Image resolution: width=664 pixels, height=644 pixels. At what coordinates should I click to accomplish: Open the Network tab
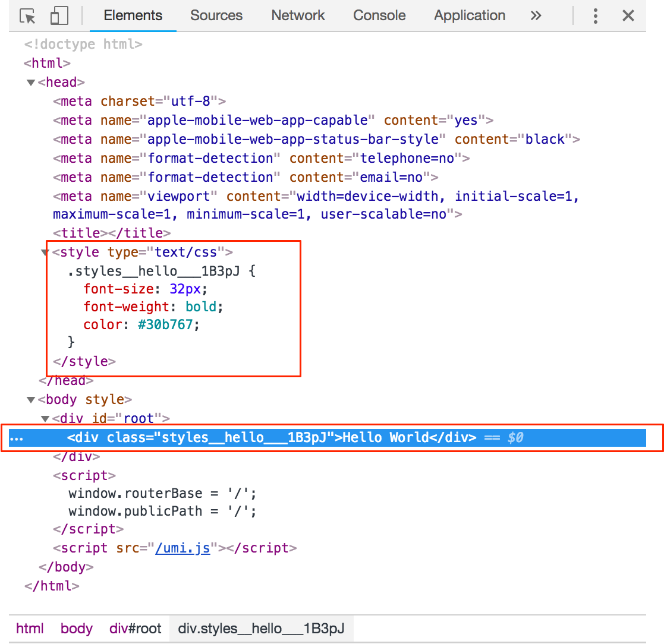click(298, 15)
